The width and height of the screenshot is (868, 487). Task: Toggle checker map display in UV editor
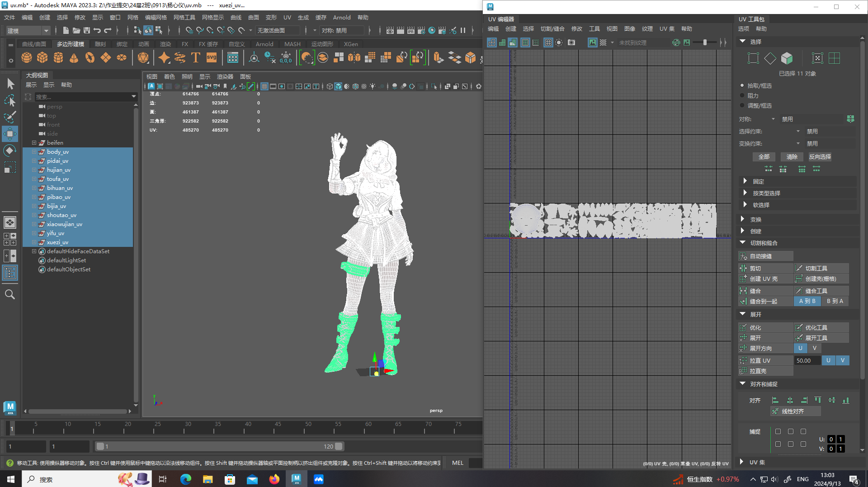tap(603, 43)
